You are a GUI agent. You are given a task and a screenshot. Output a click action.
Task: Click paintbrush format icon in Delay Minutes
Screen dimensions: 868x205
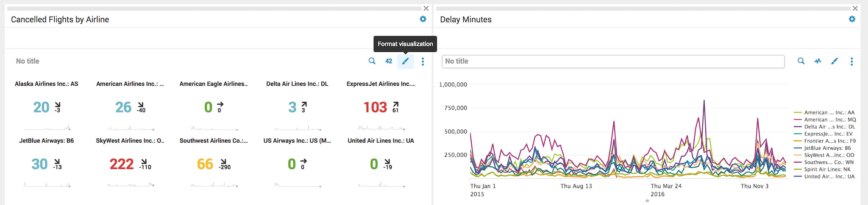[835, 61]
